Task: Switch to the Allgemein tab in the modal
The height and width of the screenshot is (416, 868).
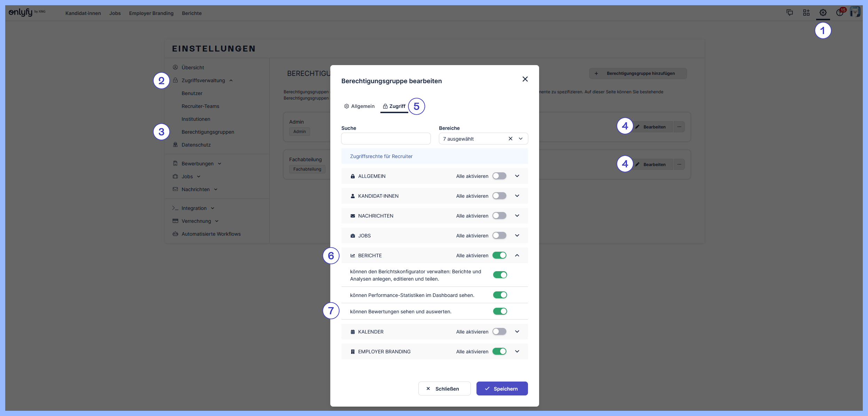Action: (x=362, y=106)
